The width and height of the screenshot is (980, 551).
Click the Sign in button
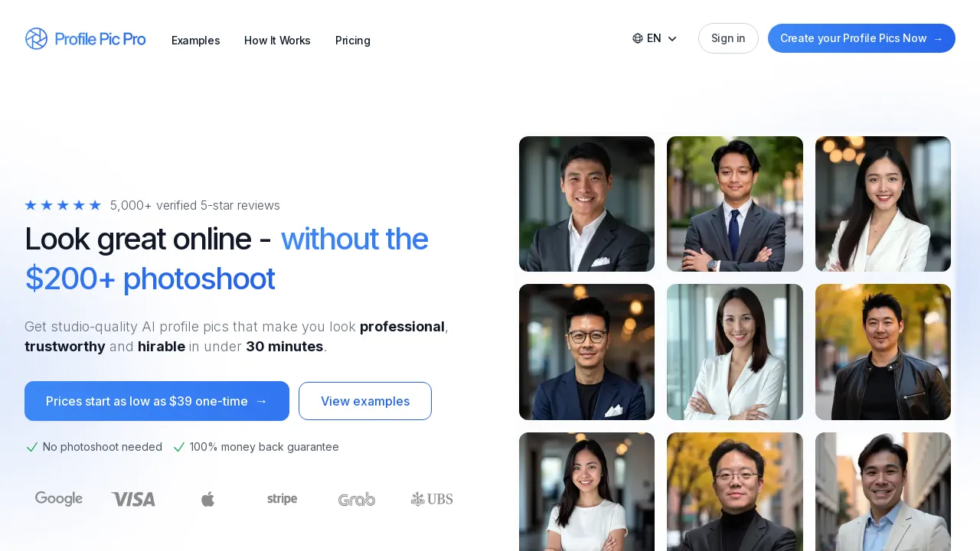point(727,37)
